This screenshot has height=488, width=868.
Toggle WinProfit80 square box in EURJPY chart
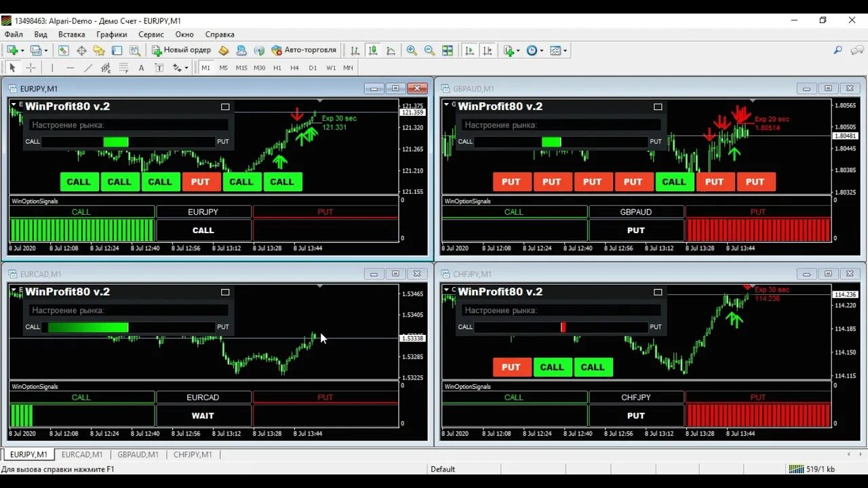pos(225,106)
